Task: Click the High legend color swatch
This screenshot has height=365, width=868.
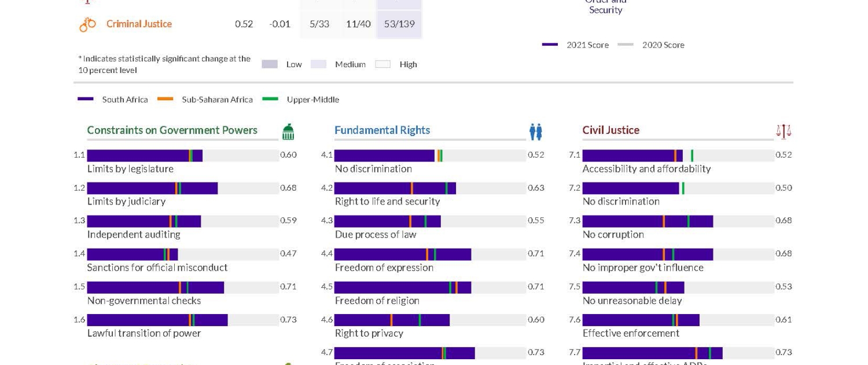Action: [x=382, y=64]
